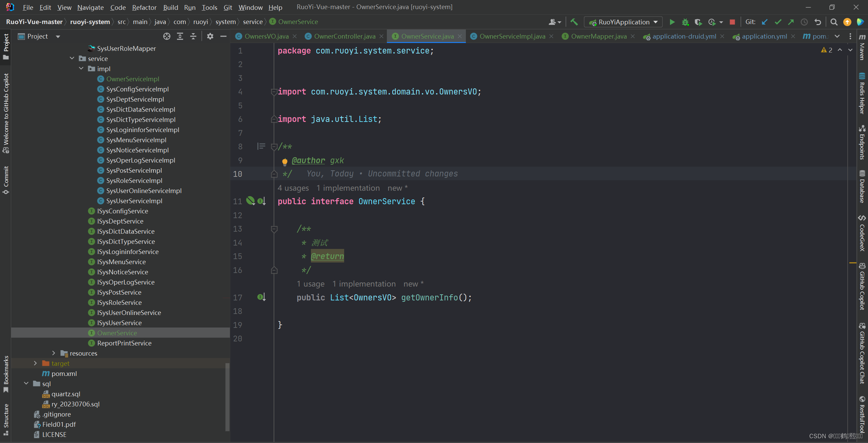Go to implementation gutter icon on line 17
The height and width of the screenshot is (443, 868).
[x=261, y=297]
